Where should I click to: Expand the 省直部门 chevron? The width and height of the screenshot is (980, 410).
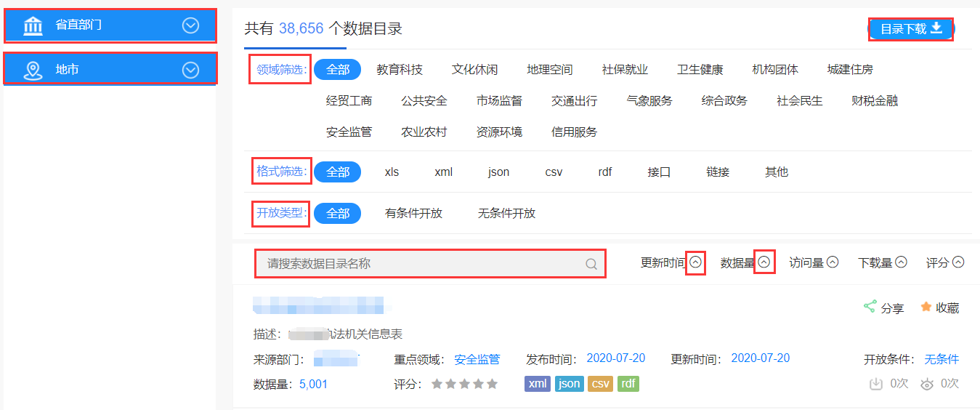190,25
